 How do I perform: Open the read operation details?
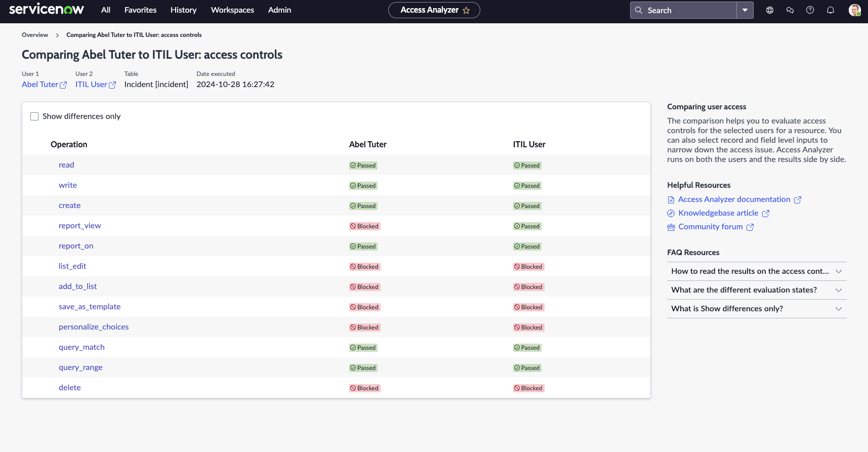click(x=66, y=165)
